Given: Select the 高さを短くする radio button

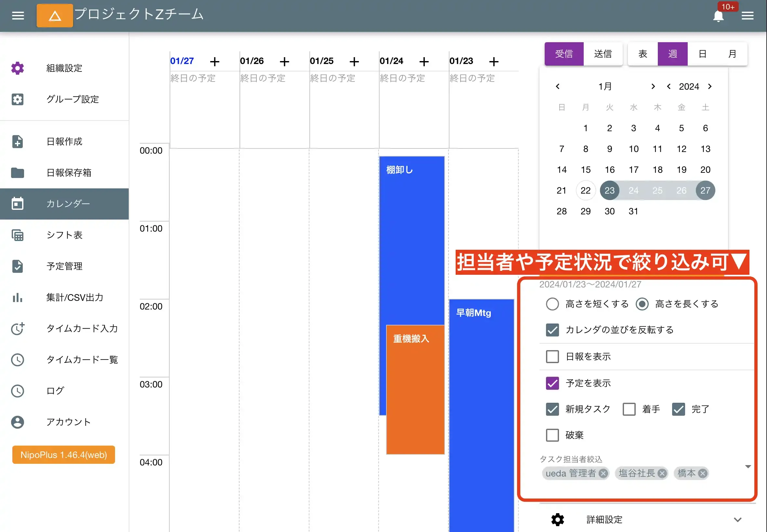Looking at the screenshot, I should click(552, 304).
